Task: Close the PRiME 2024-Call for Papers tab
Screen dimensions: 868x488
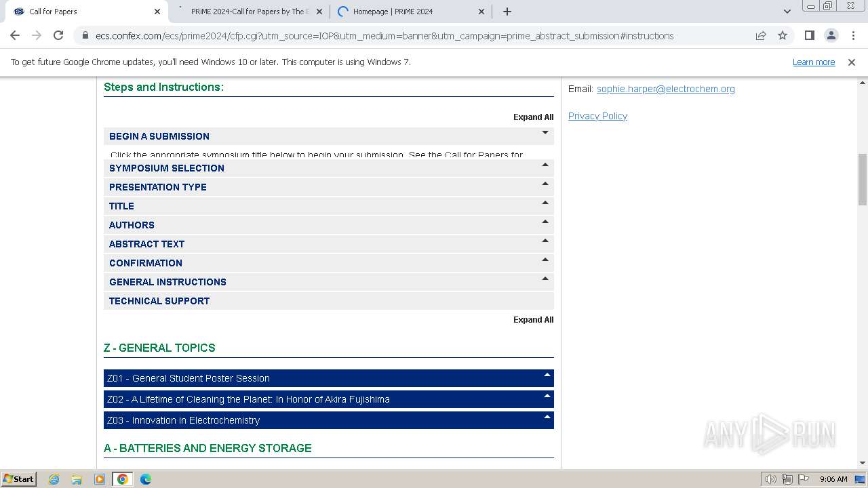Action: (319, 12)
